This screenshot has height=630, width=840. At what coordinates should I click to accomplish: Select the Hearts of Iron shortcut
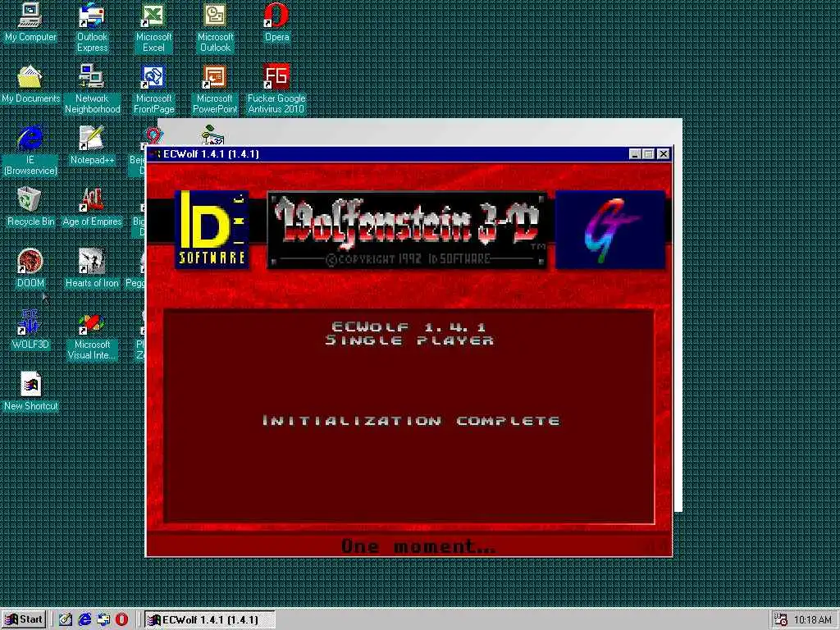(x=92, y=268)
